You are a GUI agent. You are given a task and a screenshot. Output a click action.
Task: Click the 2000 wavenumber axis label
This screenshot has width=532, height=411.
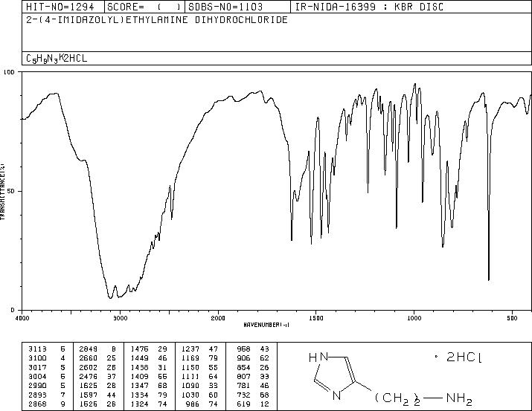[x=218, y=318]
